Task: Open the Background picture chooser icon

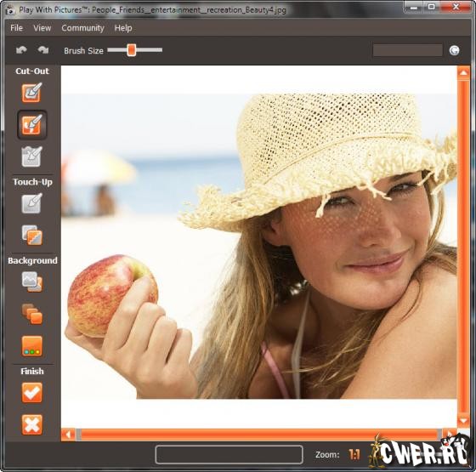Action: [x=32, y=281]
